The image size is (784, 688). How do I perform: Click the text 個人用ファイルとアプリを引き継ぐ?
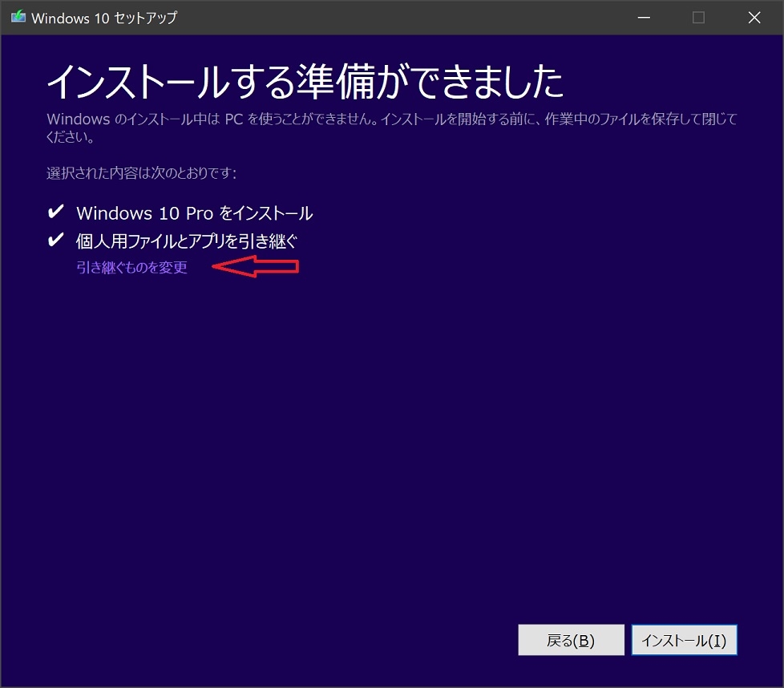187,241
